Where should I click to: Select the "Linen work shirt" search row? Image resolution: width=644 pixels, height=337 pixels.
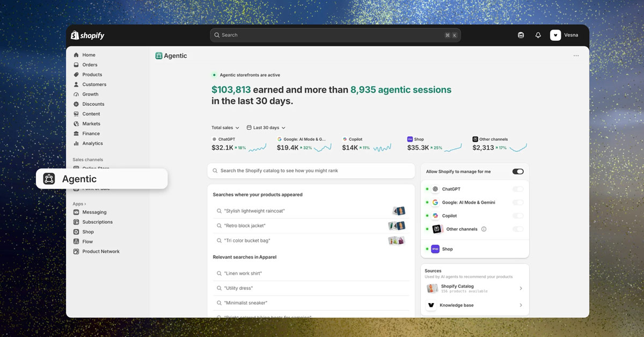coord(311,274)
